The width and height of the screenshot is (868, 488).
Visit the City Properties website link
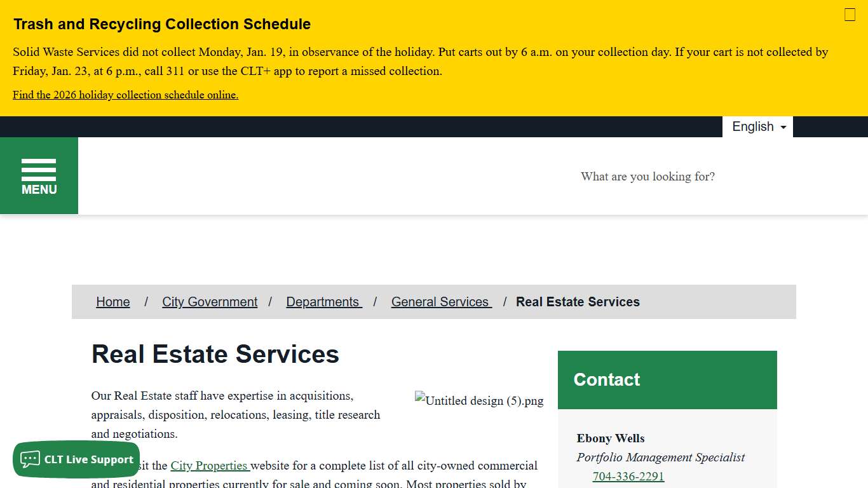click(x=209, y=465)
